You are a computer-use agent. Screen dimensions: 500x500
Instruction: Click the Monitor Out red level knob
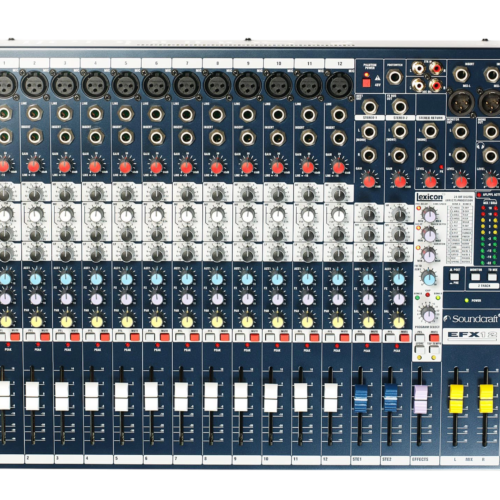(461, 182)
